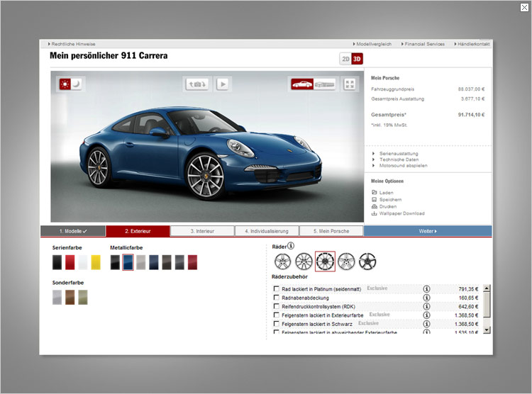Choose selected blue Metallicfarbe swatch
Viewport: 532px width, 394px height.
pos(128,262)
